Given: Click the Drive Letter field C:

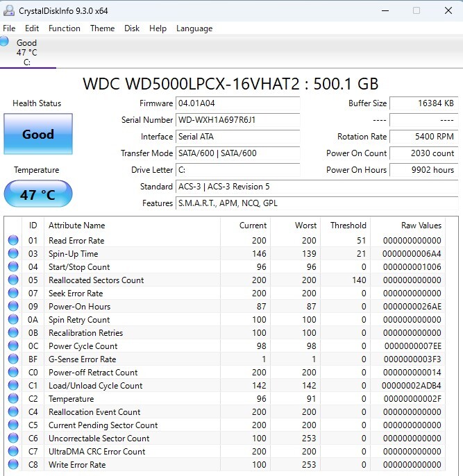Looking at the screenshot, I should 237,170.
